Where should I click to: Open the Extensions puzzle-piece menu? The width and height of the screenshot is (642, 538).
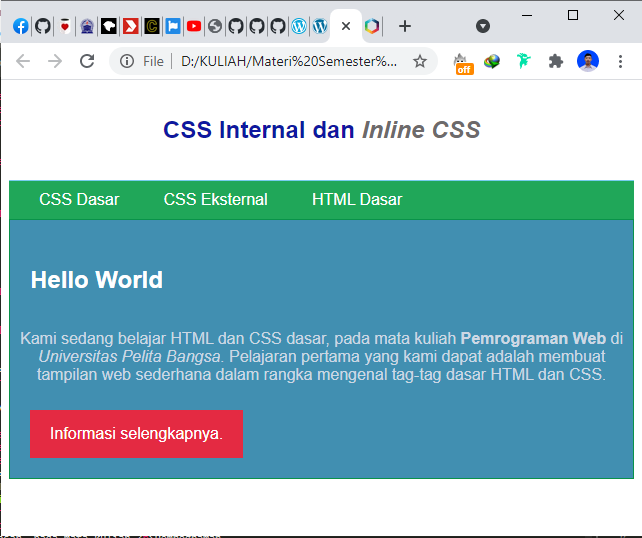(x=556, y=61)
